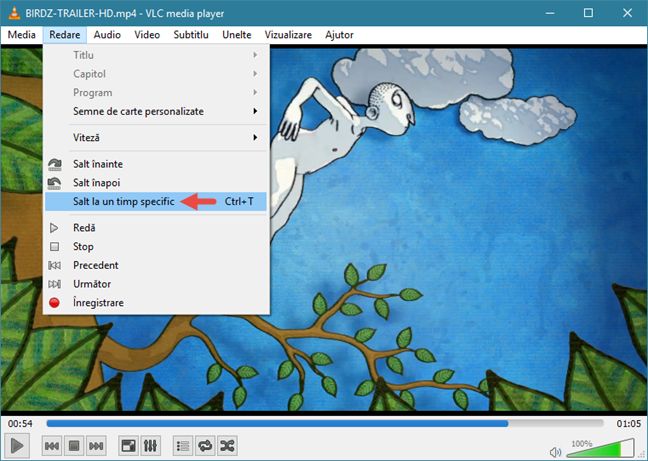
Task: Open the Vizualizare menu
Action: coord(288,35)
